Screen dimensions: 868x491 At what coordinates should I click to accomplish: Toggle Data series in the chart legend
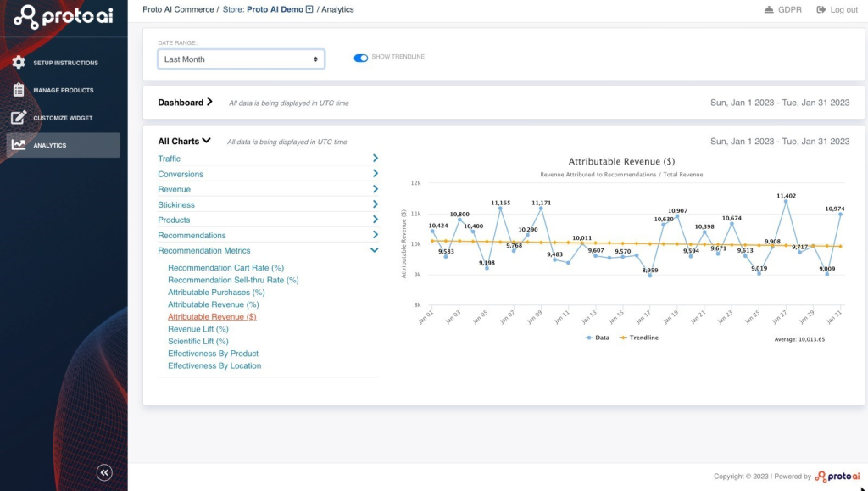coord(598,338)
